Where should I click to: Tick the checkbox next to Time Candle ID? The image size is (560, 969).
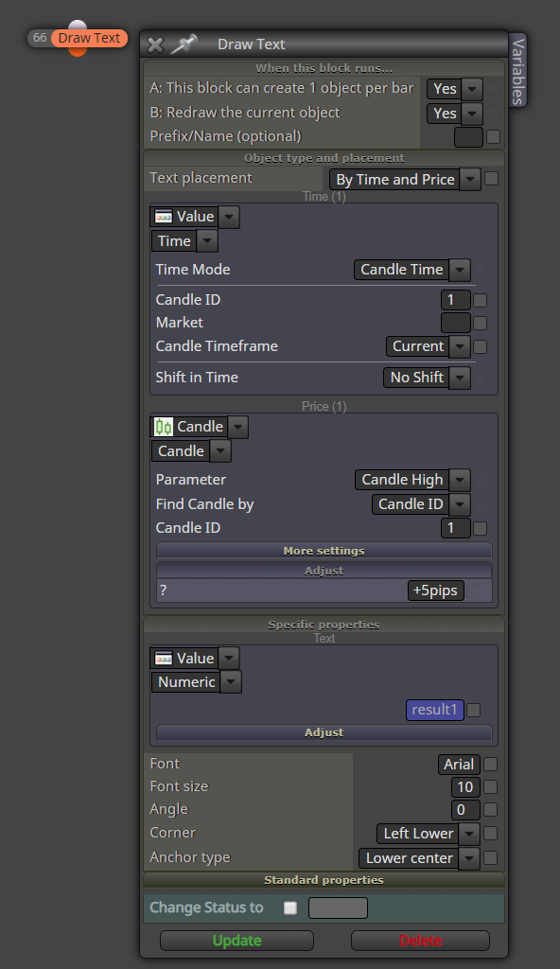click(481, 300)
